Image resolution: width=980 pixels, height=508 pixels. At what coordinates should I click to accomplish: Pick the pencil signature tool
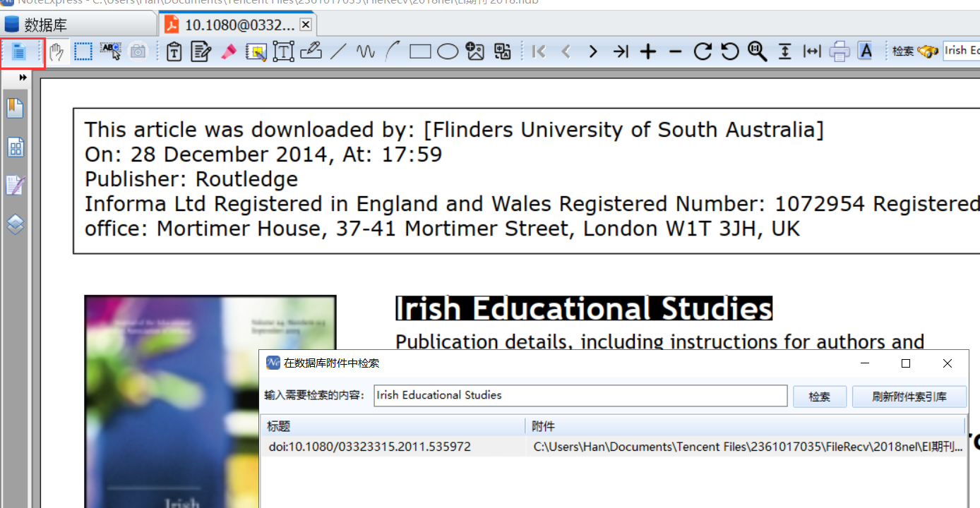311,51
